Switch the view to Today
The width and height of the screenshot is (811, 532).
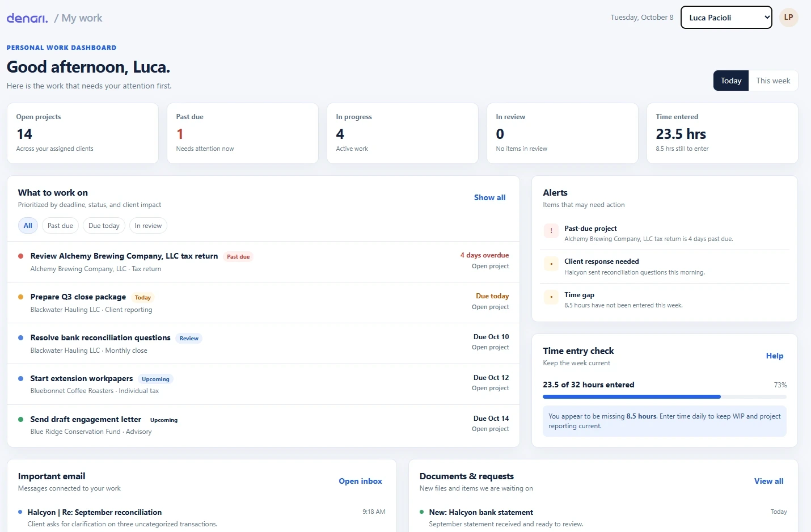click(731, 81)
